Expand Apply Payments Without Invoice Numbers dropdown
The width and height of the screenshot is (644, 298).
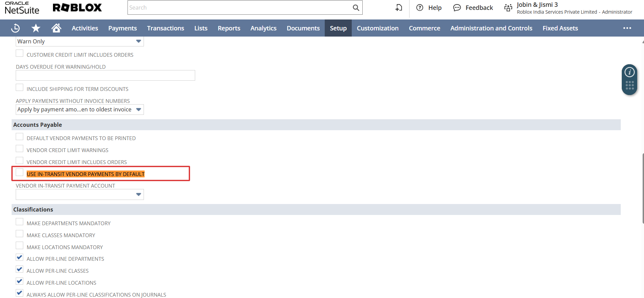coord(80,109)
